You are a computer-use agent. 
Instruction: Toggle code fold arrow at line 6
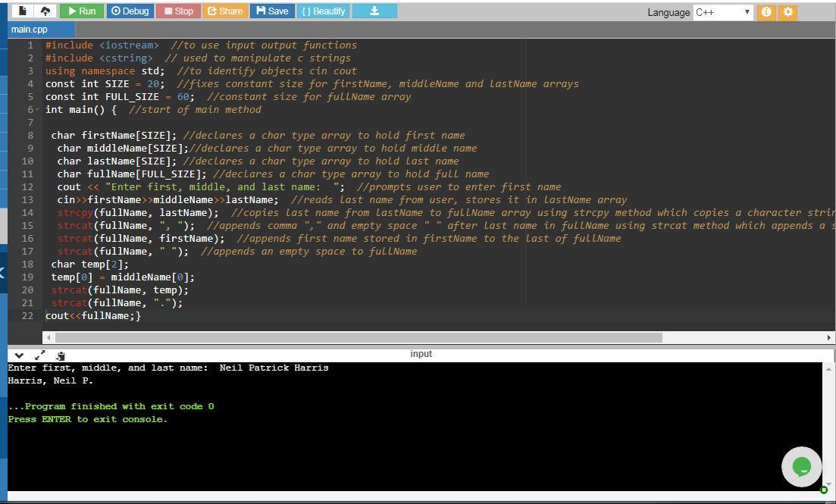(37, 110)
